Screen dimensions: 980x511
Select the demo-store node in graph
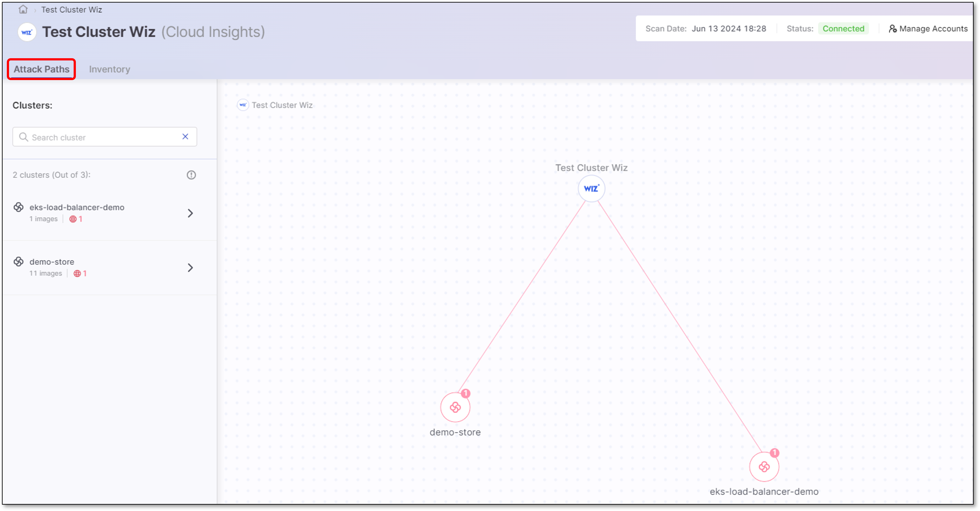click(x=455, y=408)
